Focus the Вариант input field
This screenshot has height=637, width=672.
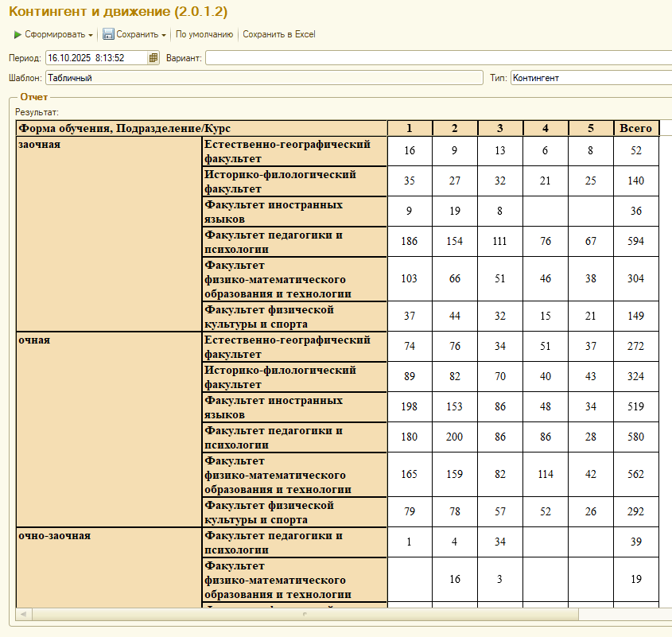(x=437, y=58)
